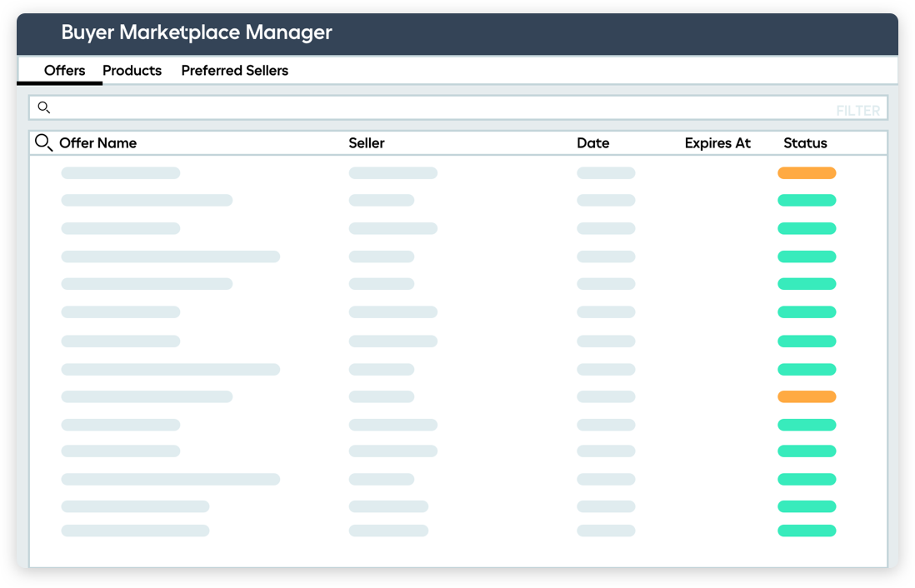Sort by the Expires At column
The height and width of the screenshot is (588, 915).
pos(717,143)
